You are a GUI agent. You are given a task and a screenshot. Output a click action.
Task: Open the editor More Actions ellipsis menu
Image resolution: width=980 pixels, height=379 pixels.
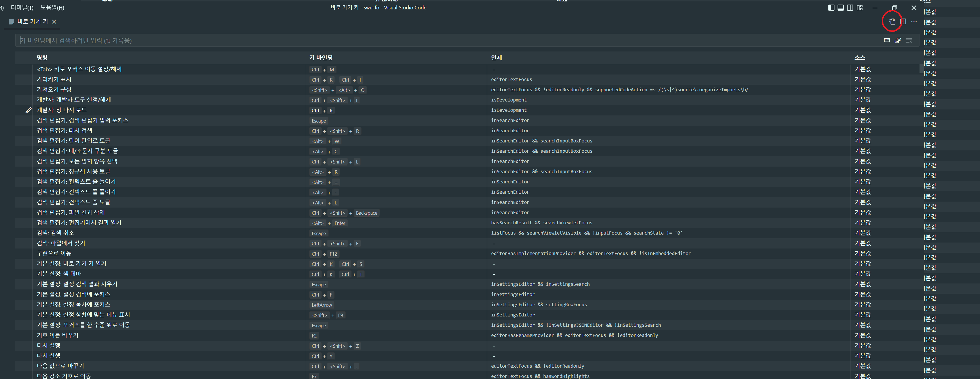point(914,22)
